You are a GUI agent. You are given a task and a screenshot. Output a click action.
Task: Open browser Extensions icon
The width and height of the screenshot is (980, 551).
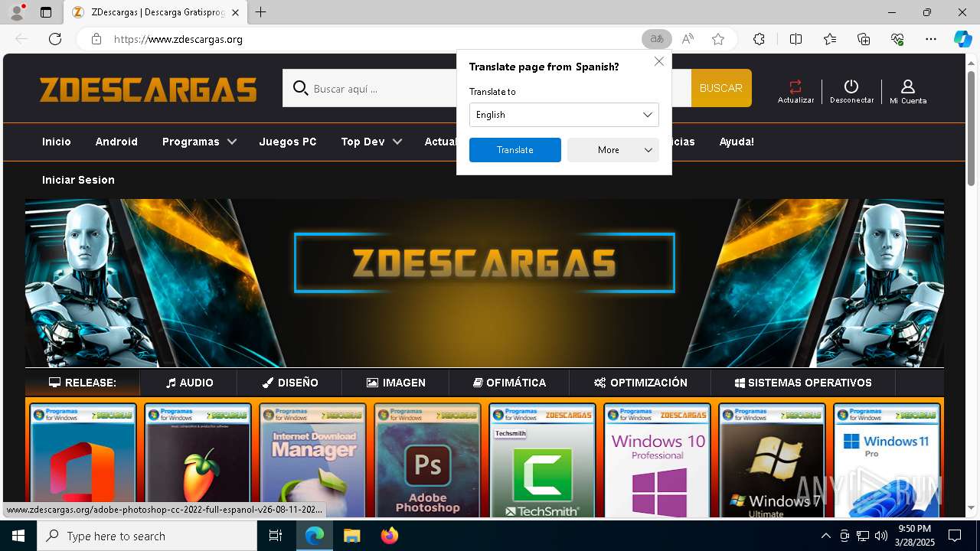(x=759, y=39)
